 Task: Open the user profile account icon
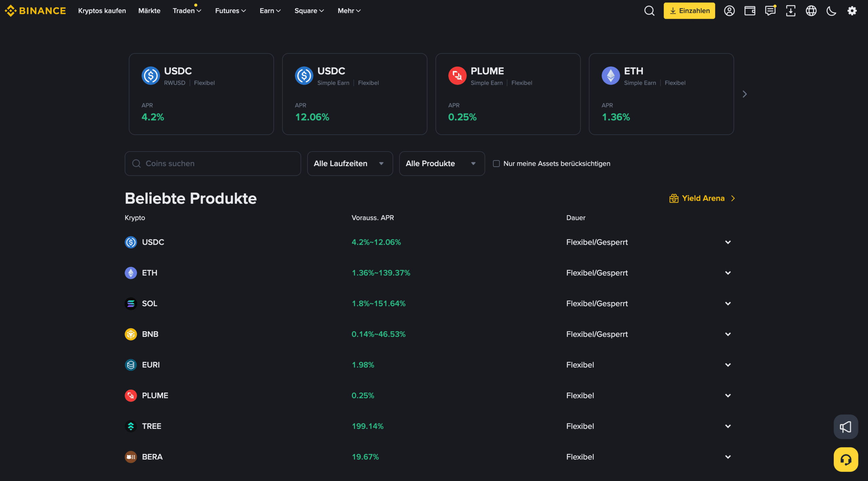pyautogui.click(x=729, y=11)
